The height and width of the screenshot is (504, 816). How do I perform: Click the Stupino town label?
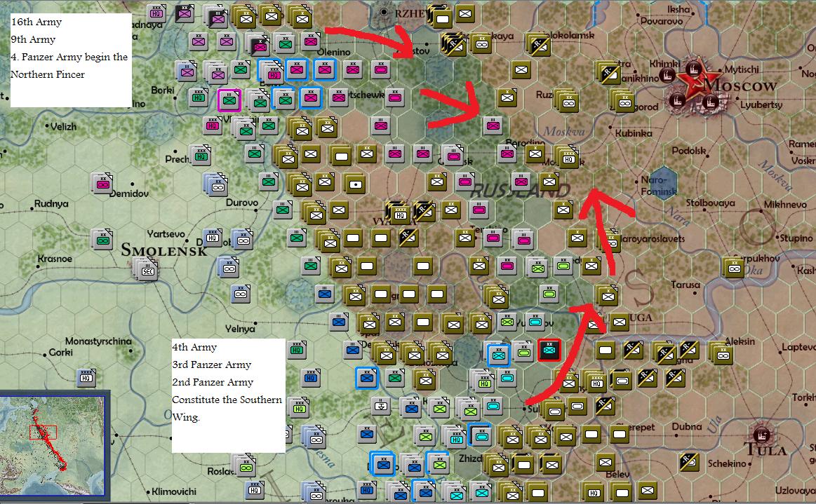[x=796, y=238]
